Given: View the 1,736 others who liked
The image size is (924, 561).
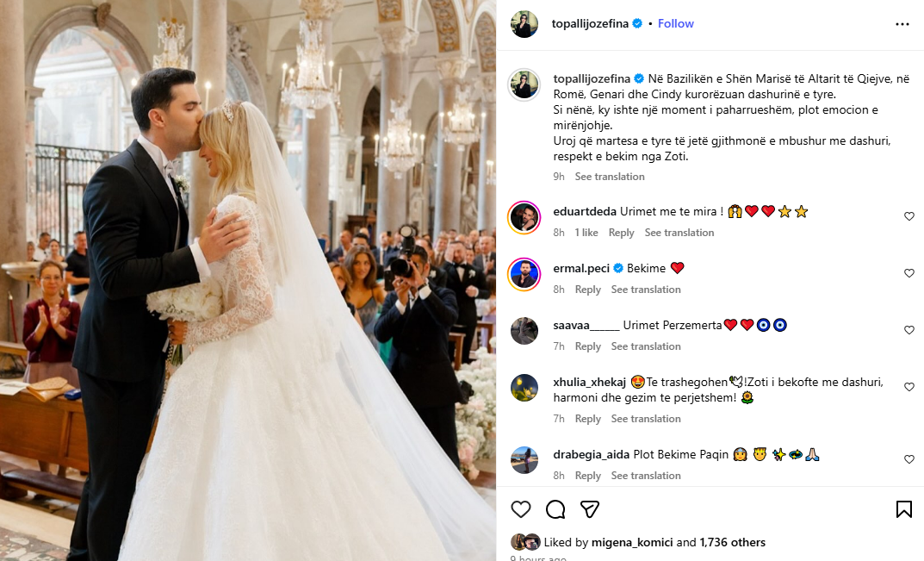Looking at the screenshot, I should pyautogui.click(x=733, y=542).
